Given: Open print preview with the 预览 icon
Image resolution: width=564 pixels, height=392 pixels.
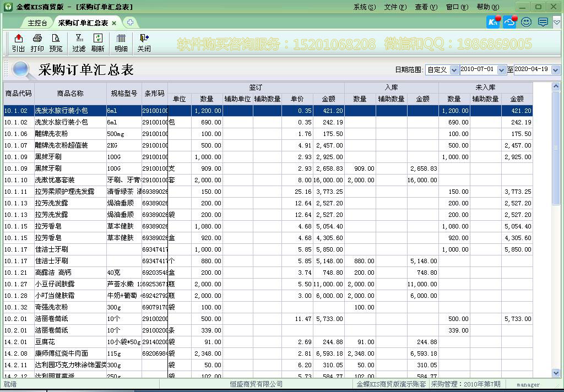Looking at the screenshot, I should point(56,43).
